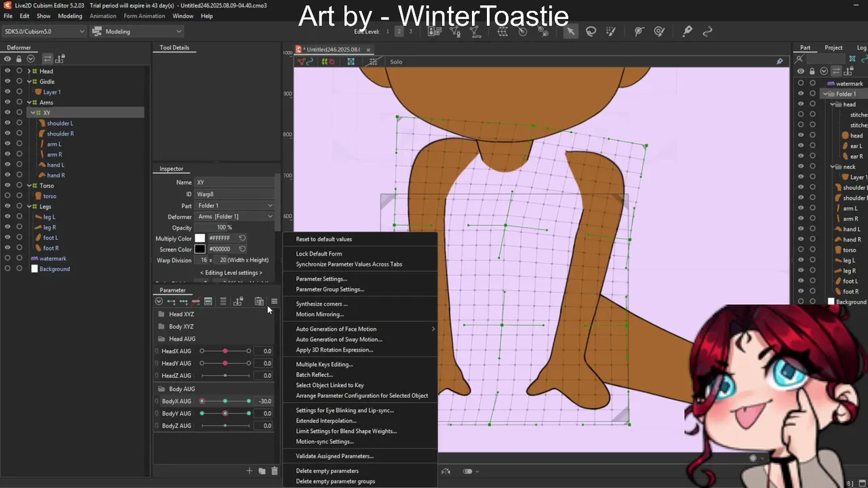Click the manual mesh edit icon
The height and width of the screenshot is (488, 868).
pyautogui.click(x=455, y=31)
